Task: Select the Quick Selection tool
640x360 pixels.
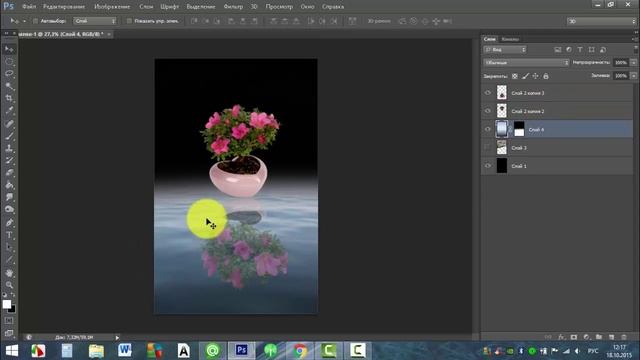Action: 9,86
